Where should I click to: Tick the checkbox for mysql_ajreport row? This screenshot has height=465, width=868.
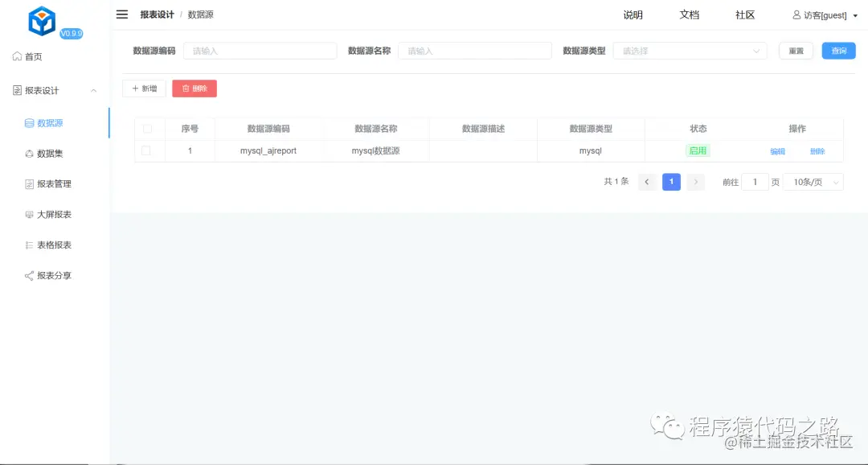146,150
